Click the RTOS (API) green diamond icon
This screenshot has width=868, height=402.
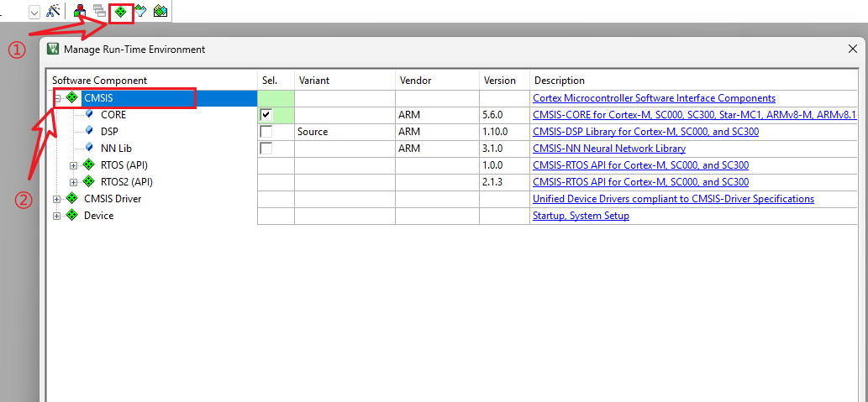[x=88, y=164]
